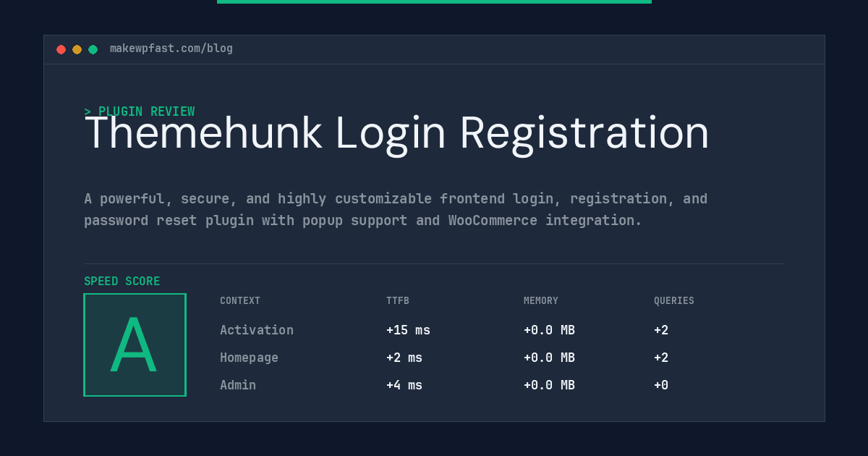Image resolution: width=868 pixels, height=456 pixels.
Task: Click the plugin description paragraph
Action: [396, 209]
